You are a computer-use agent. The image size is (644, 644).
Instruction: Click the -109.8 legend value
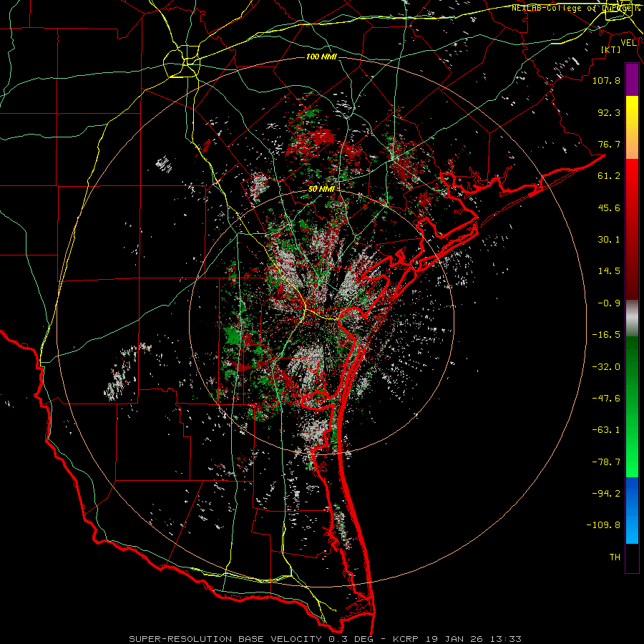[603, 525]
